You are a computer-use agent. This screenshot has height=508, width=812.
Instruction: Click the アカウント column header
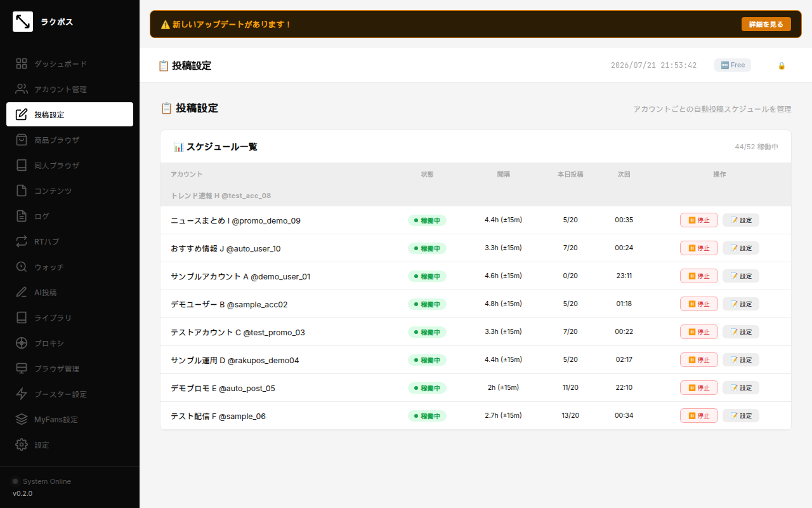point(187,174)
